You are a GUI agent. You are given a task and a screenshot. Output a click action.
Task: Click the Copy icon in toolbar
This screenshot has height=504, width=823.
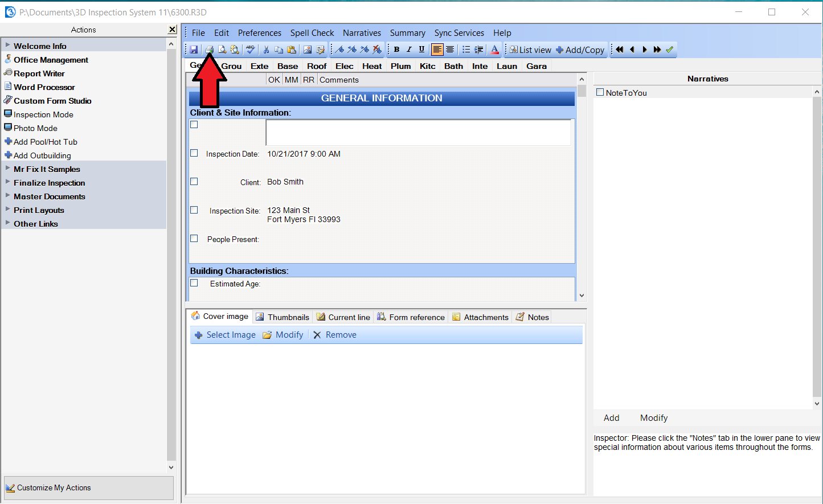[279, 50]
